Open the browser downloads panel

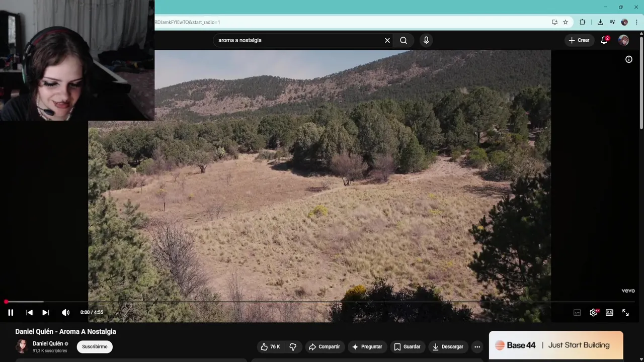coord(600,22)
